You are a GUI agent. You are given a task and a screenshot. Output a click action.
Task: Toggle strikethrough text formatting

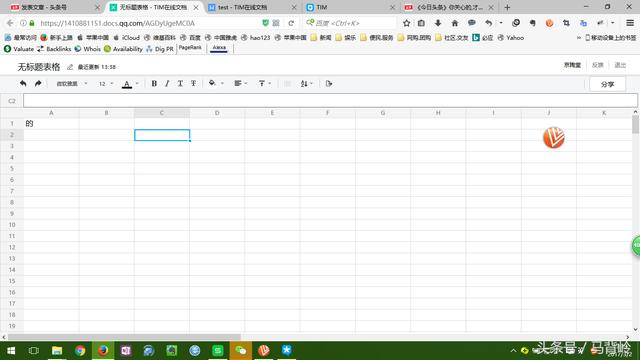[193, 83]
